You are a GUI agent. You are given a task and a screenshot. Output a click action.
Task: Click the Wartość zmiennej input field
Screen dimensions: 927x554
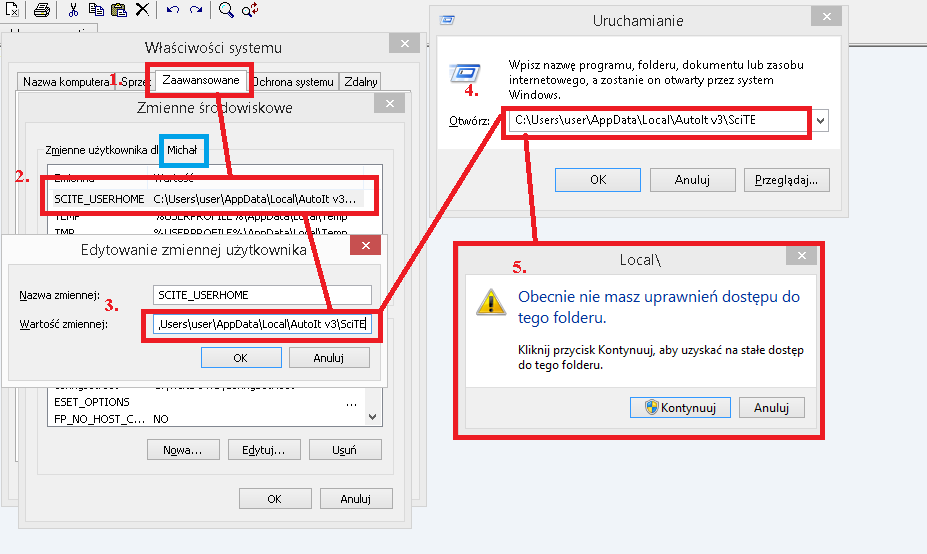pos(261,325)
